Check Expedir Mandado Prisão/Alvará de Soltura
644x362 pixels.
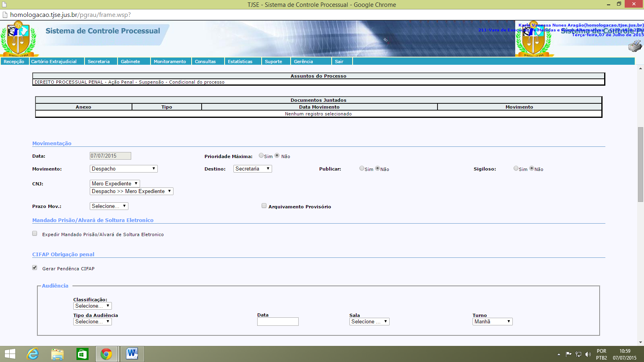pyautogui.click(x=35, y=234)
